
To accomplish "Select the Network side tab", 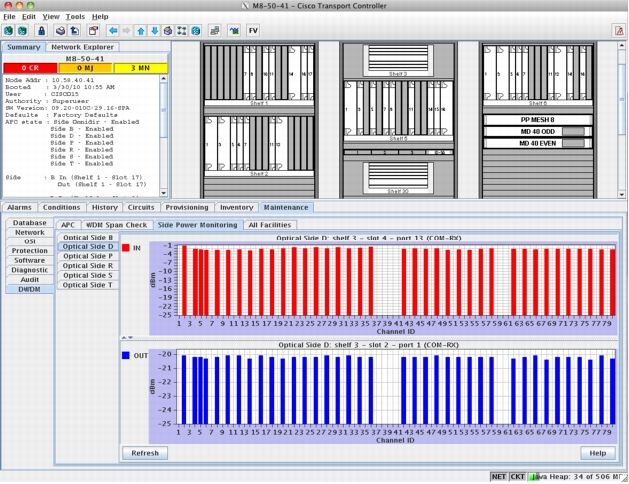I will [x=29, y=232].
